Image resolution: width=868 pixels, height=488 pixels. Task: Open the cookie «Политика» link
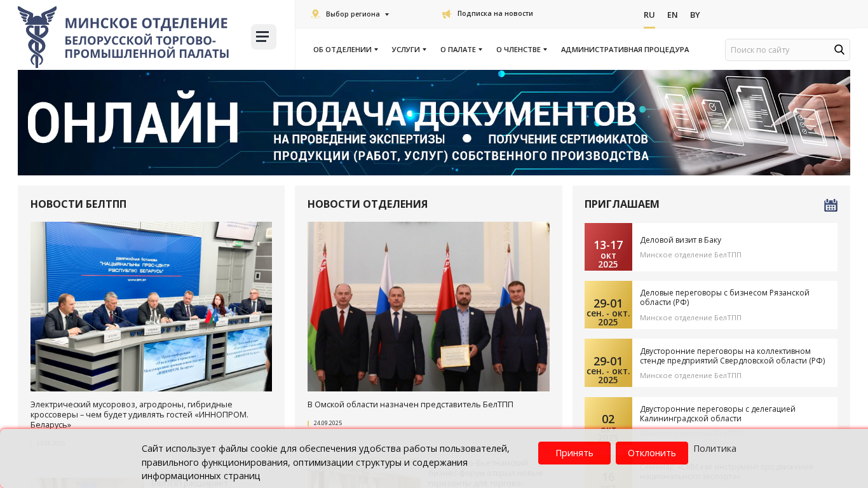coord(715,449)
